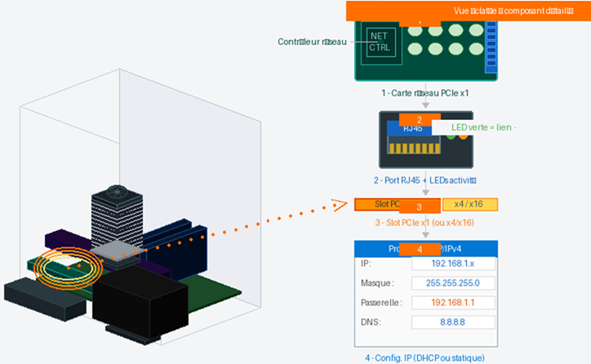Select the gray CPU chip on the motherboard
The image size is (591, 364).
click(118, 251)
